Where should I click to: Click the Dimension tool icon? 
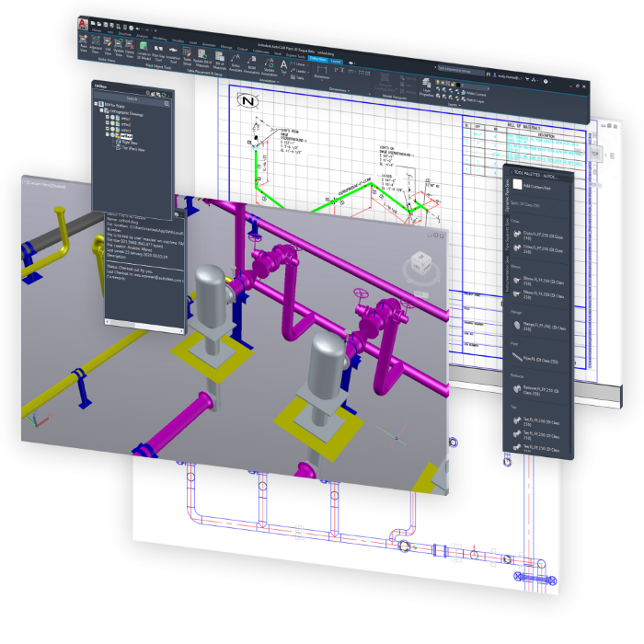pyautogui.click(x=322, y=72)
